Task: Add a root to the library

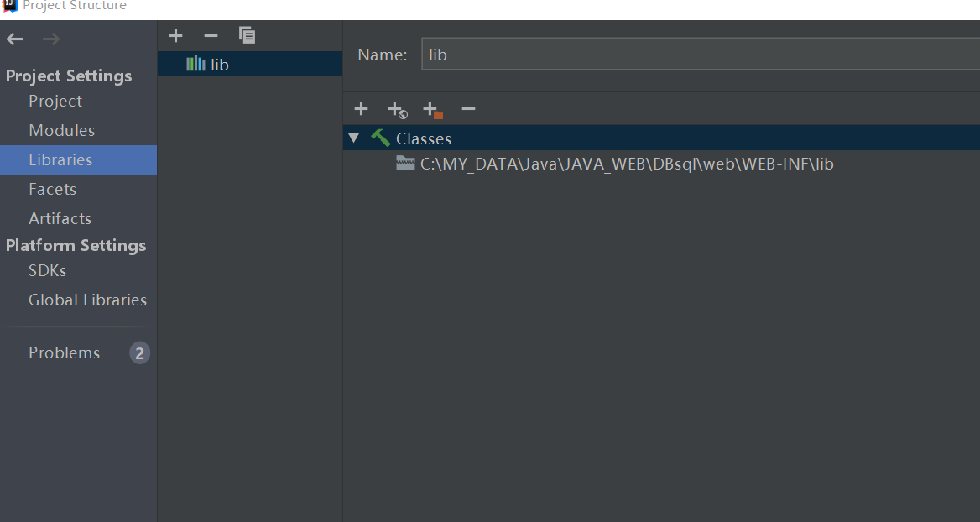Action: (x=362, y=109)
